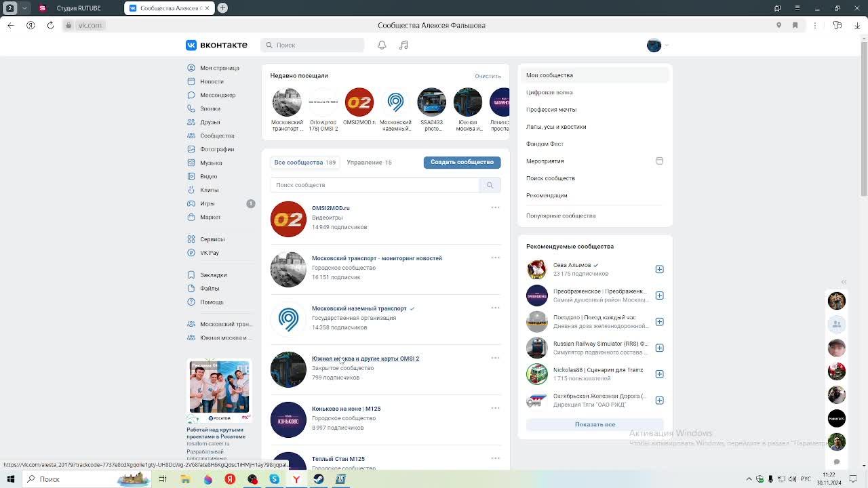Add the Преображенское community via its plus icon
Screen dimensions: 868x488
point(659,296)
